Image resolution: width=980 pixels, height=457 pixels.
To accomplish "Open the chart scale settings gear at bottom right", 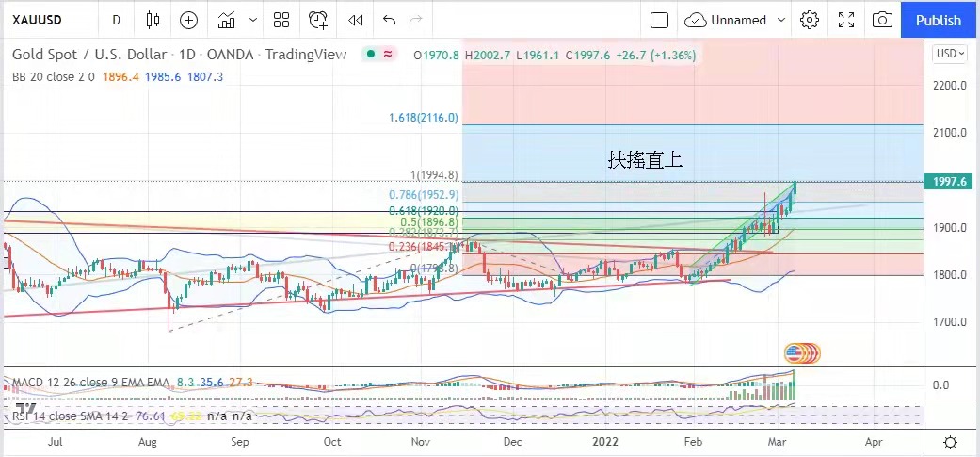I will pyautogui.click(x=951, y=442).
